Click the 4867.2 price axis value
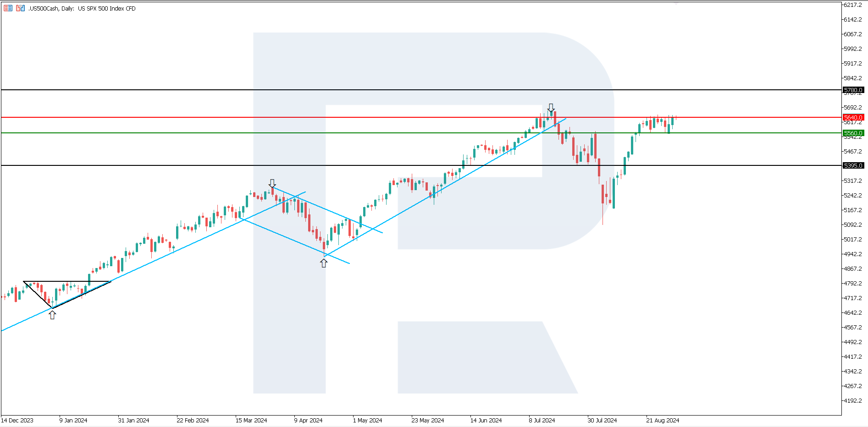Viewport: 868px width, 427px height. coord(853,269)
